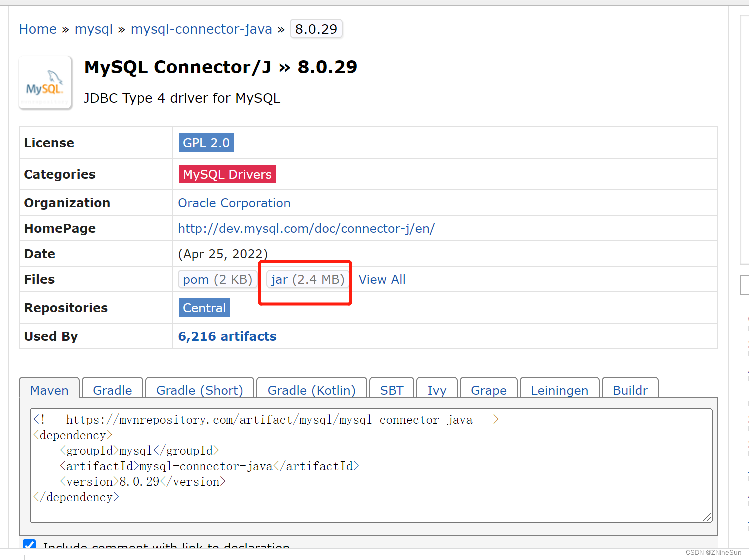This screenshot has width=749, height=560.
Task: Click the MySQL logo thumbnail
Action: [x=45, y=83]
